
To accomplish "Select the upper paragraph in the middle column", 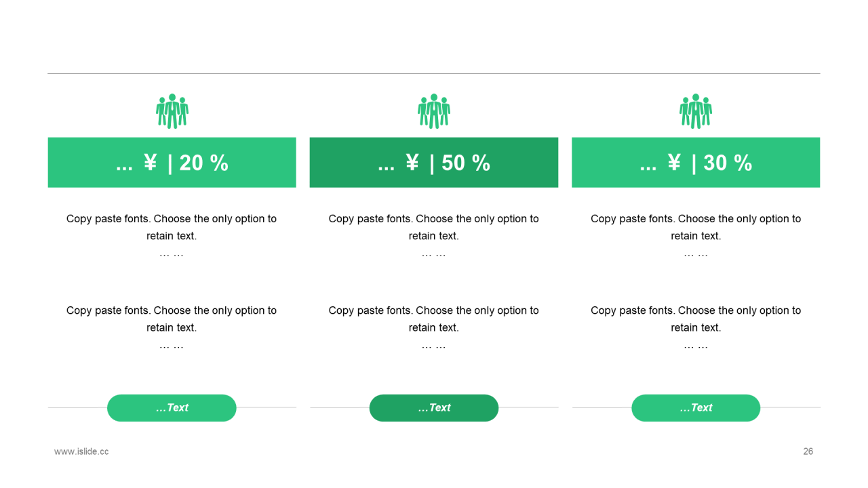I will click(434, 236).
